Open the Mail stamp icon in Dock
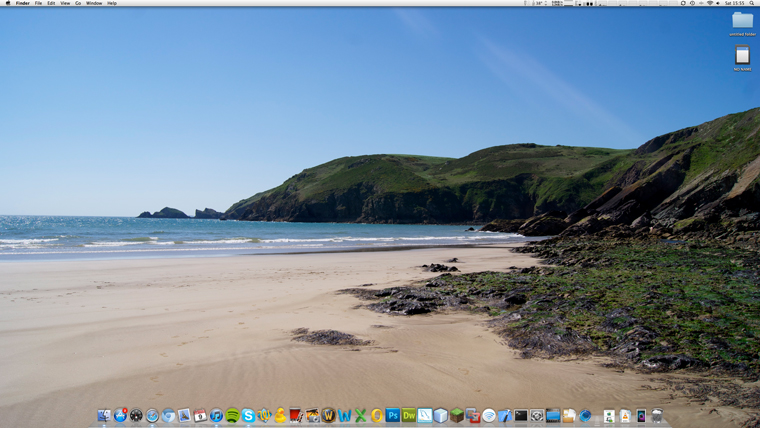 tap(184, 415)
